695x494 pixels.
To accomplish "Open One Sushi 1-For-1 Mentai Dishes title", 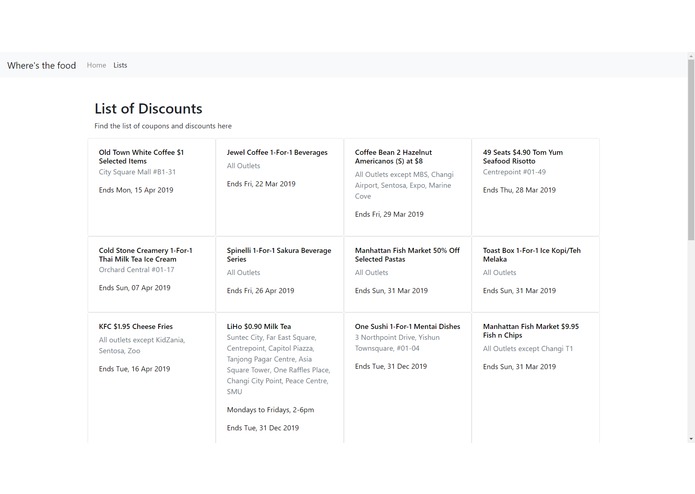I will (x=407, y=327).
